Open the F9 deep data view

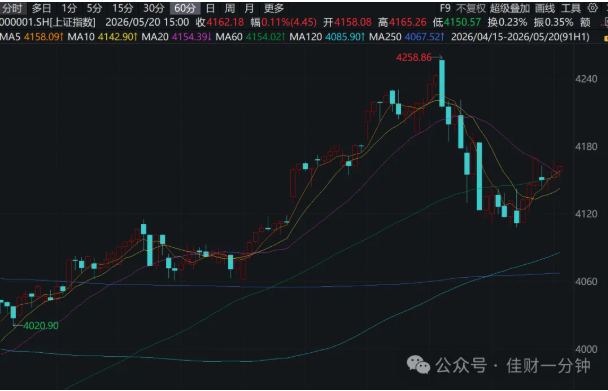(445, 8)
